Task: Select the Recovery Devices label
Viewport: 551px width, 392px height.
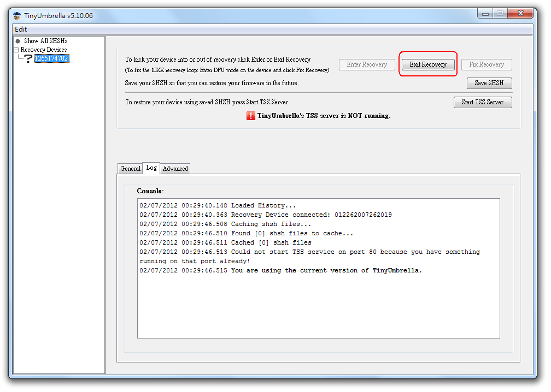Action: pos(44,50)
